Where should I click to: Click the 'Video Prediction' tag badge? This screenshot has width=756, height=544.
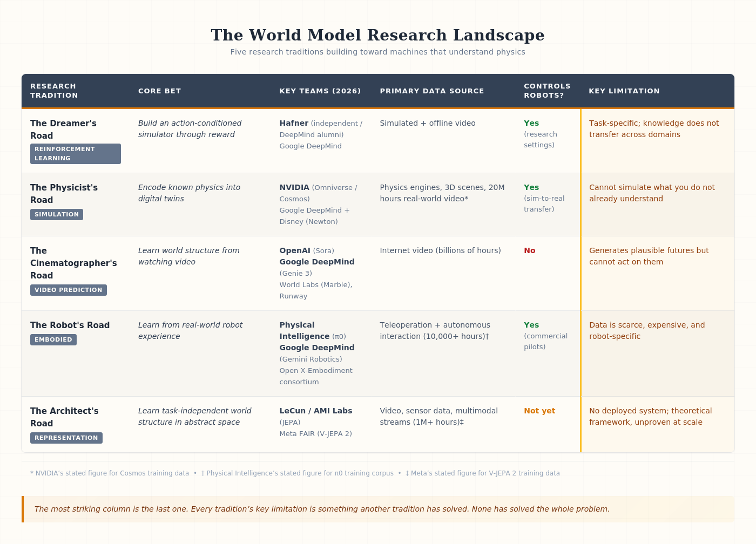coord(69,290)
